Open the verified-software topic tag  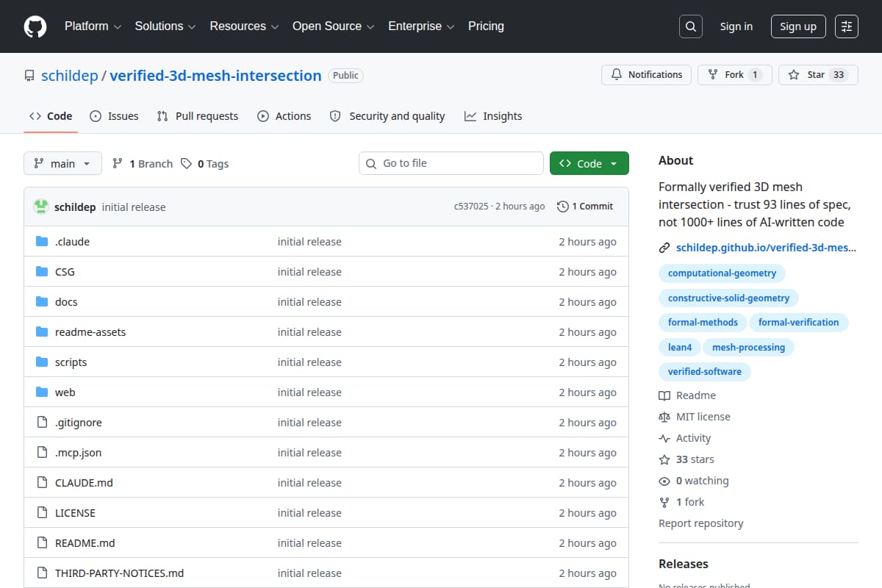pyautogui.click(x=705, y=372)
